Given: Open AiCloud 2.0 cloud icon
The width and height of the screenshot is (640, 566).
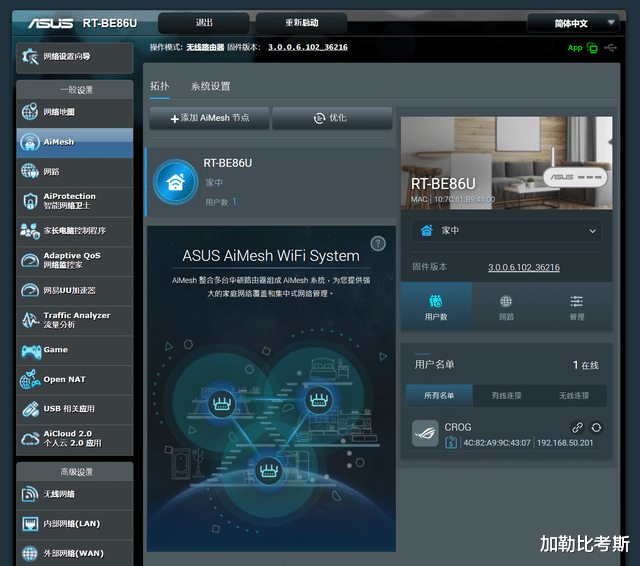Looking at the screenshot, I should pyautogui.click(x=30, y=439).
